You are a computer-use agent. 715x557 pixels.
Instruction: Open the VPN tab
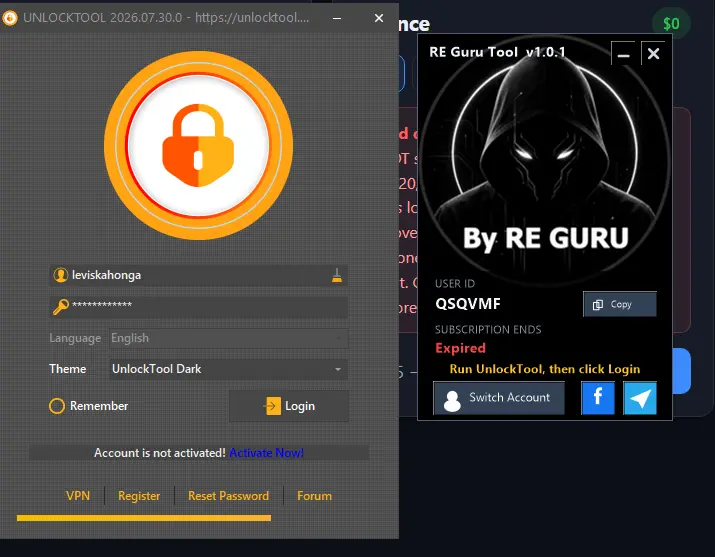pyautogui.click(x=78, y=495)
